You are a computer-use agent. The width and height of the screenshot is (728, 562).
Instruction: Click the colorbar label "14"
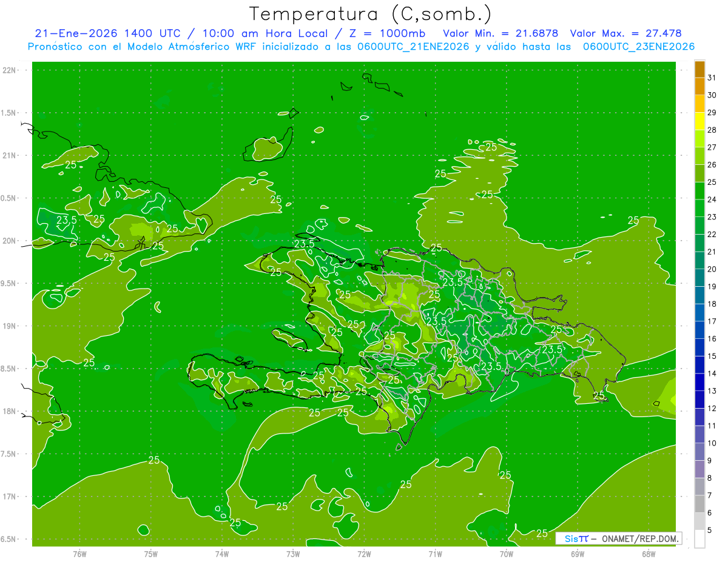coord(712,373)
